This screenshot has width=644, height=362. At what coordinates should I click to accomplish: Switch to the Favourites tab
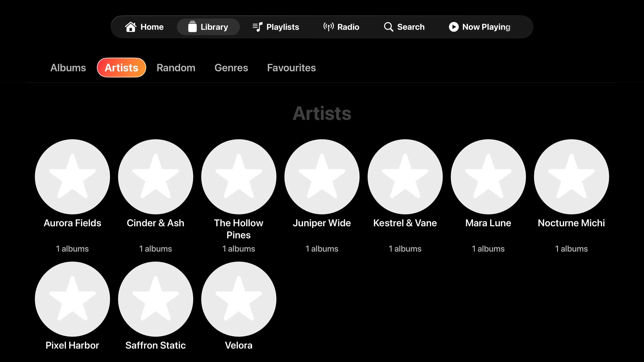[291, 68]
